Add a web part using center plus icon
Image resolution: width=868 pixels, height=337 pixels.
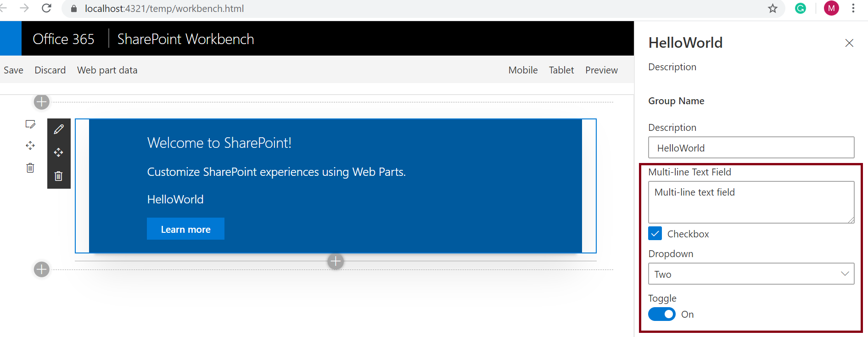coord(336,262)
